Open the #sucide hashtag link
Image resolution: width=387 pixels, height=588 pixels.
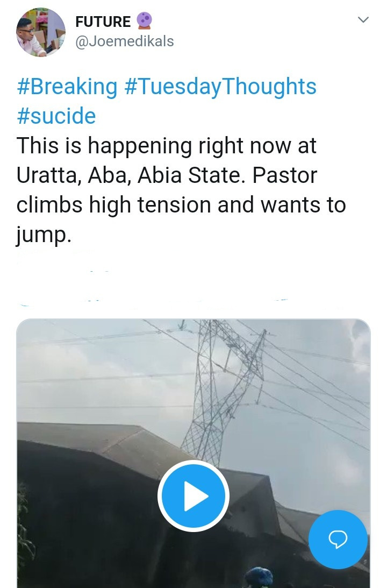coord(56,116)
